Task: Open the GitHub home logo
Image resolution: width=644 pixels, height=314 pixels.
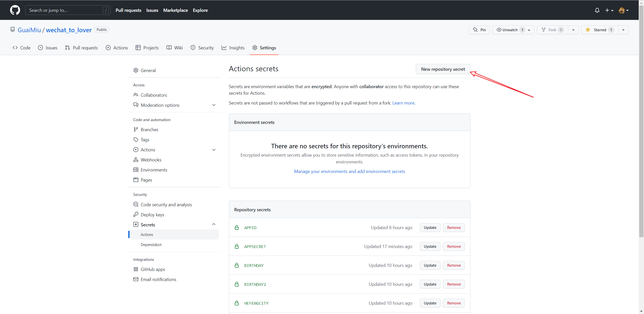Action: 15,10
